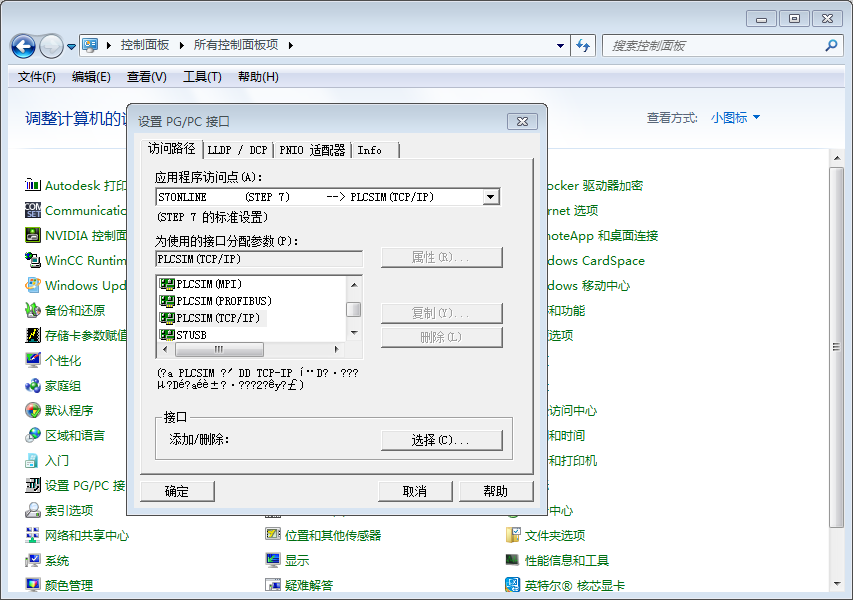
Task: Click the 英特尔 核芯显卡 icon
Action: point(512,585)
